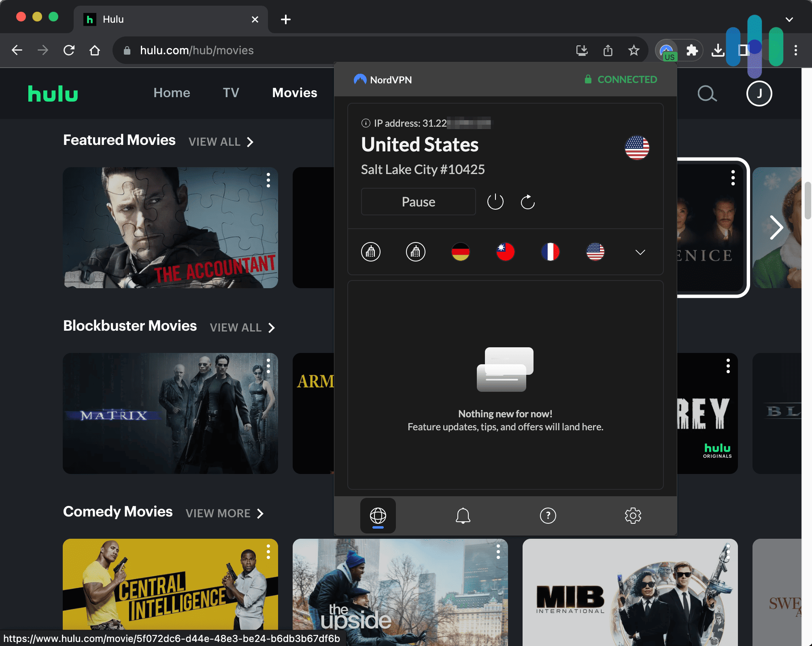This screenshot has width=812, height=646.
Task: Click the Taiwan server flag icon
Action: 505,252
